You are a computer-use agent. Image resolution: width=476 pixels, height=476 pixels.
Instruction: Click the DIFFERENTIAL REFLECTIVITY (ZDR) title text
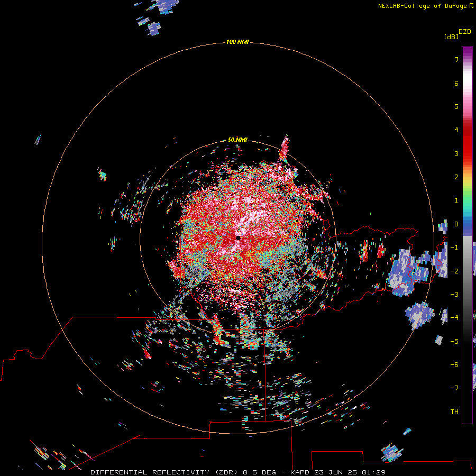(x=165, y=472)
